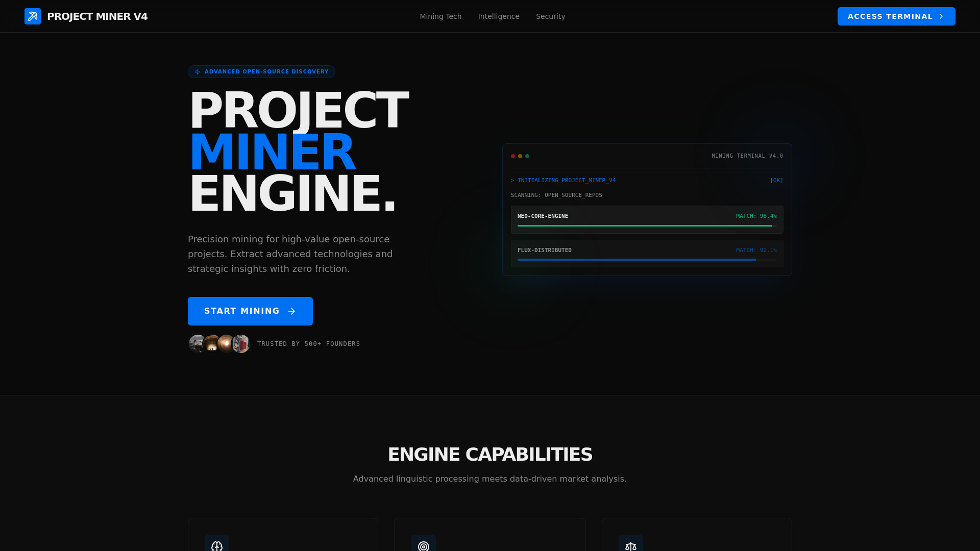
Task: Open the Security nav item
Action: point(550,16)
